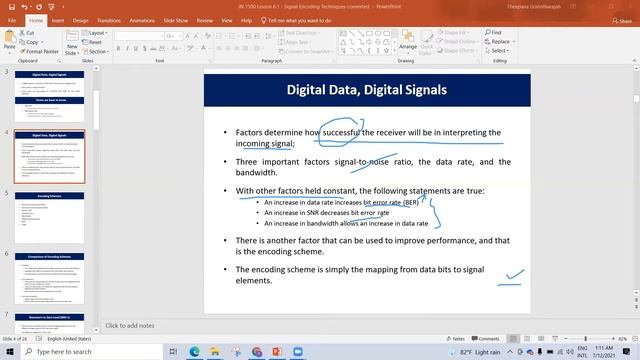This screenshot has height=360, width=640.
Task: Switch to Reading view
Action: pyautogui.click(x=541, y=339)
